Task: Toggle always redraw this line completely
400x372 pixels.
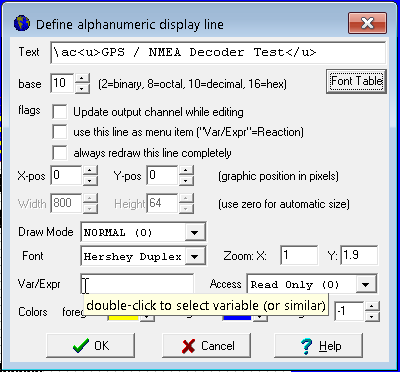Action: pyautogui.click(x=60, y=153)
